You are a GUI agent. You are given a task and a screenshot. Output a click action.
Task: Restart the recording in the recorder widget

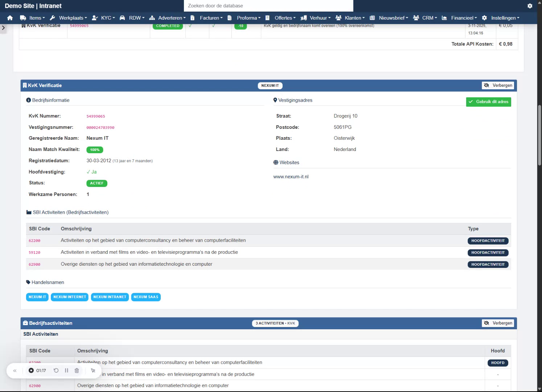(56, 371)
